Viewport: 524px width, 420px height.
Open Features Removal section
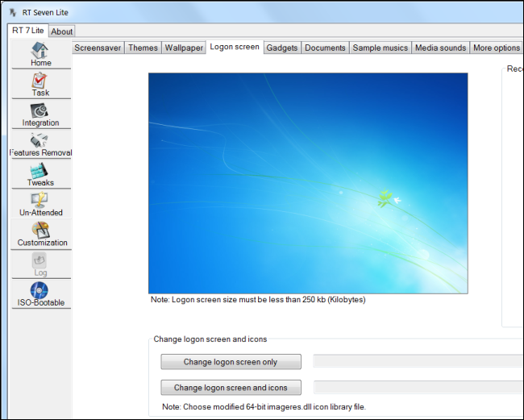(x=41, y=144)
